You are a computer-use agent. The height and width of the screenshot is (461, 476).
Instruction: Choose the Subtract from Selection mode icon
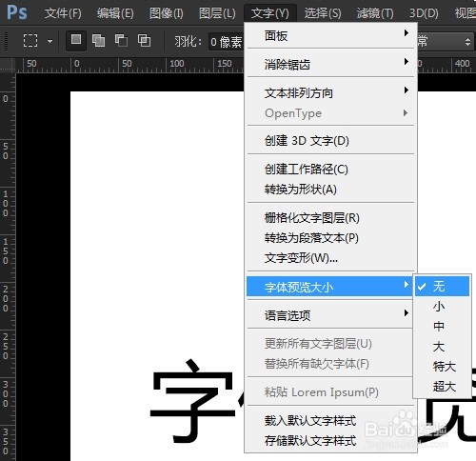pos(121,41)
